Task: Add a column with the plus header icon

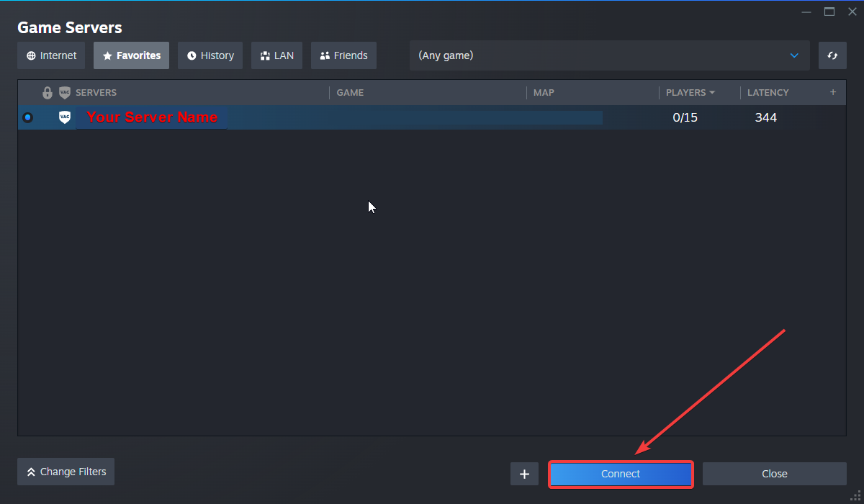Action: tap(833, 92)
